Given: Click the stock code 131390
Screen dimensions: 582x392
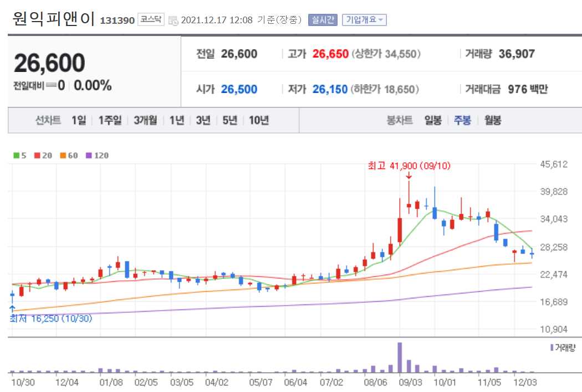Looking at the screenshot, I should [117, 18].
